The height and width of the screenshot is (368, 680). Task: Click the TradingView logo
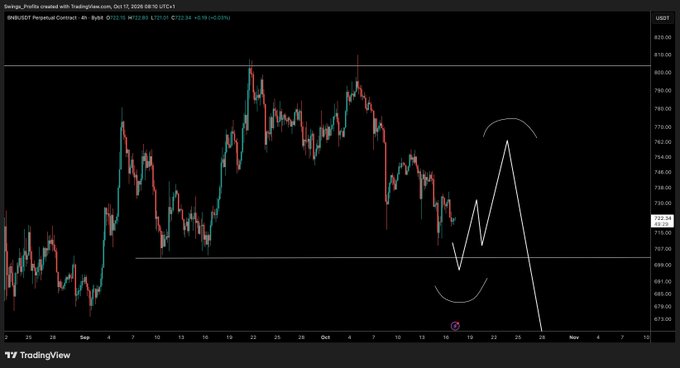(x=38, y=355)
